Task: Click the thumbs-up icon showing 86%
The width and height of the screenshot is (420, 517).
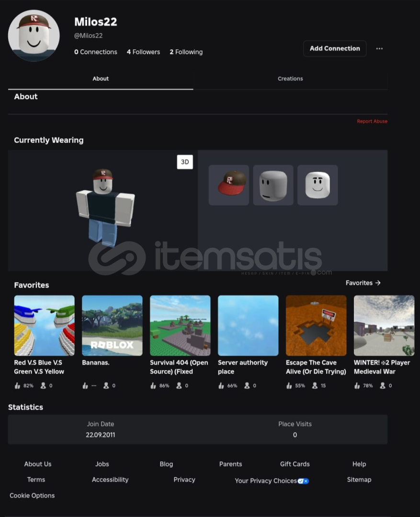Action: pos(153,385)
